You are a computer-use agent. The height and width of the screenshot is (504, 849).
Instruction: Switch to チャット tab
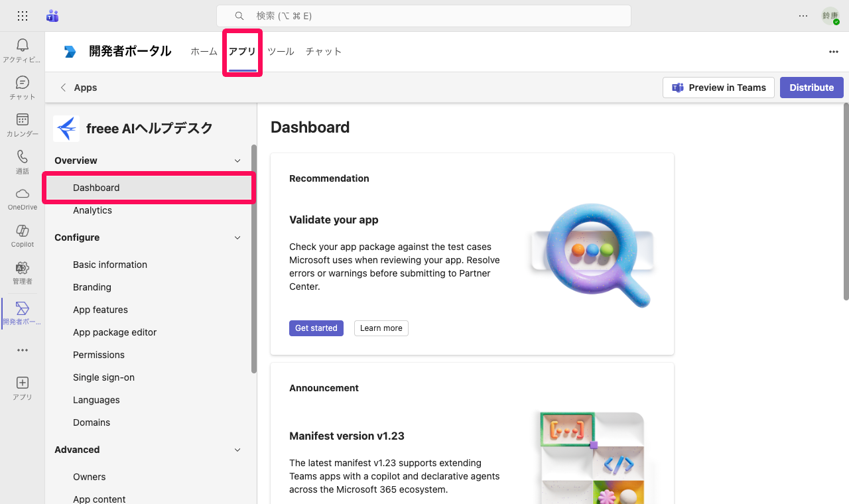tap(324, 52)
